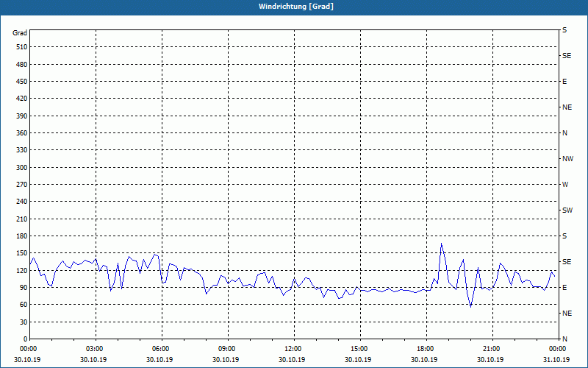Click the 270 degree axis label
588x368 pixels.
[x=21, y=185]
